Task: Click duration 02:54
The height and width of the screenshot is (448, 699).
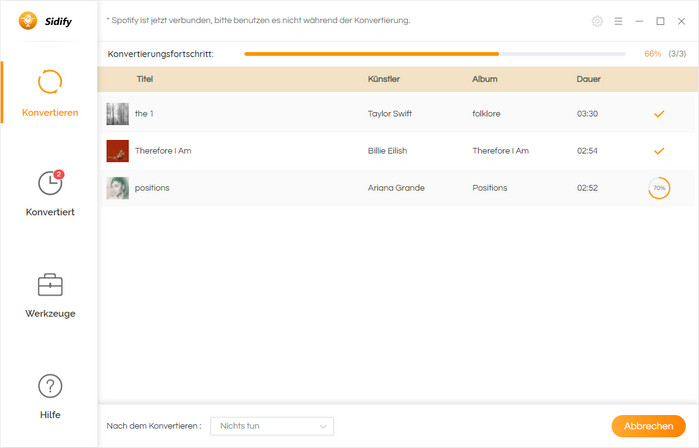Action: [587, 151]
